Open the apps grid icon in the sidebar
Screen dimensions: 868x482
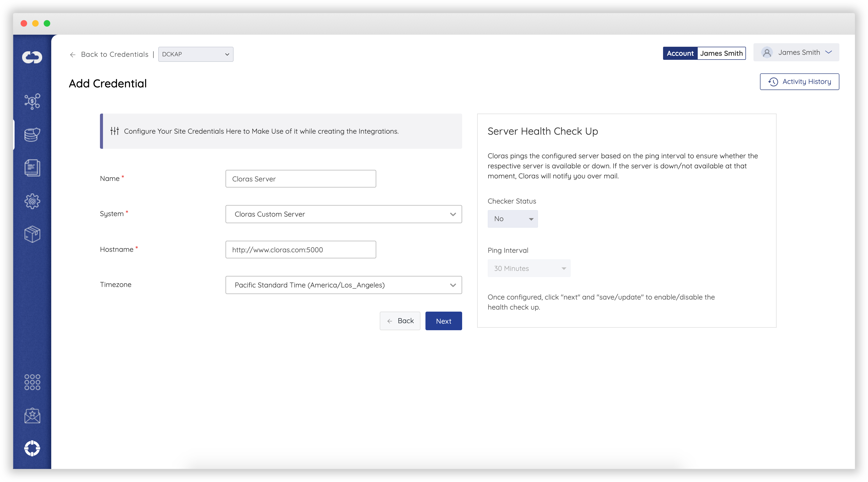(32, 382)
